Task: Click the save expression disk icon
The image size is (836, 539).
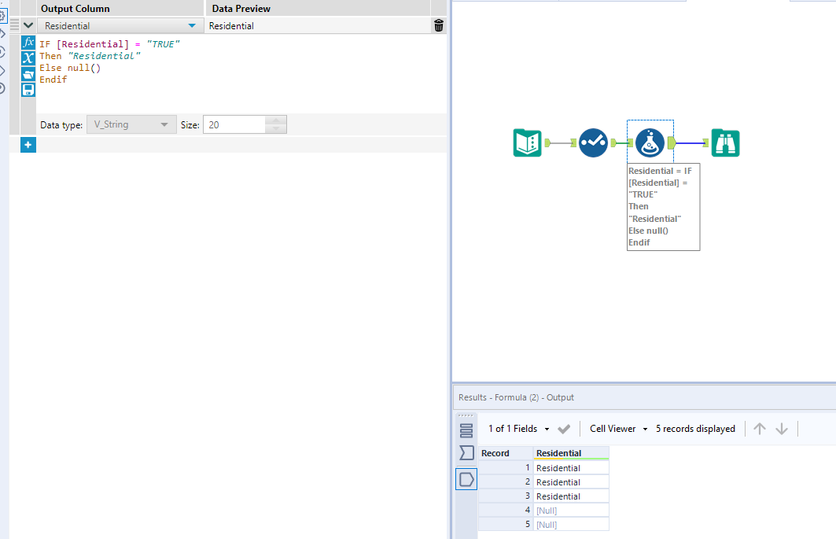Action: pyautogui.click(x=28, y=90)
